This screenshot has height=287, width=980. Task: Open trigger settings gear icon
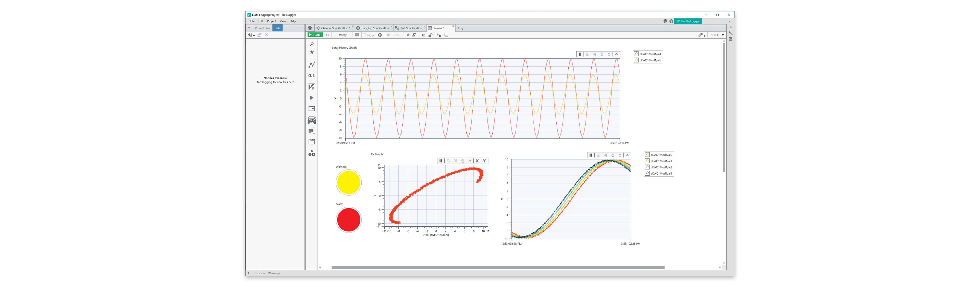(380, 35)
